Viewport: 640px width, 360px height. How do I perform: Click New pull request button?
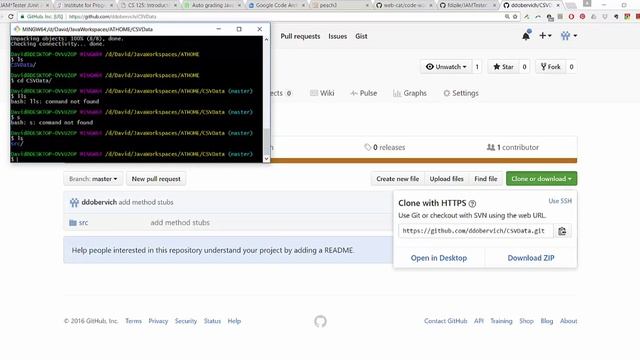156,179
